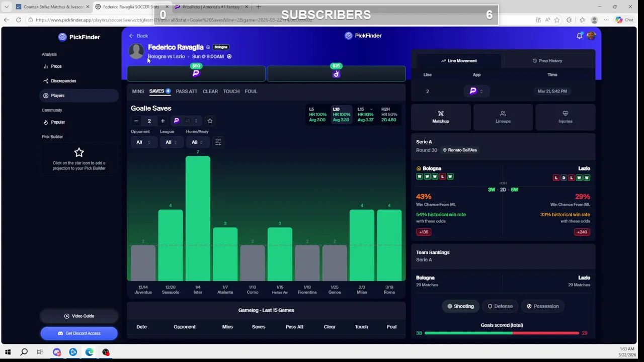Click Federico Ravaglia's player avatar
Image resolution: width=644 pixels, height=362 pixels.
tap(136, 51)
